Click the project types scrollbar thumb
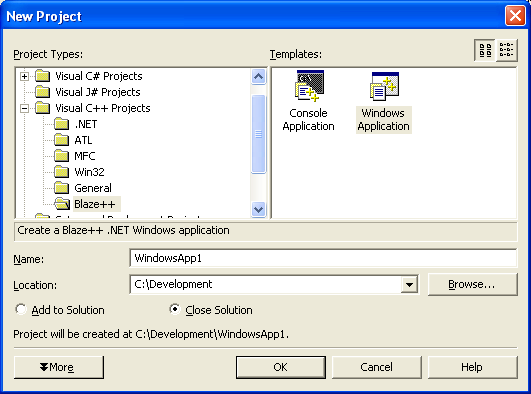Viewport: 531px width, 394px height. pyautogui.click(x=258, y=134)
